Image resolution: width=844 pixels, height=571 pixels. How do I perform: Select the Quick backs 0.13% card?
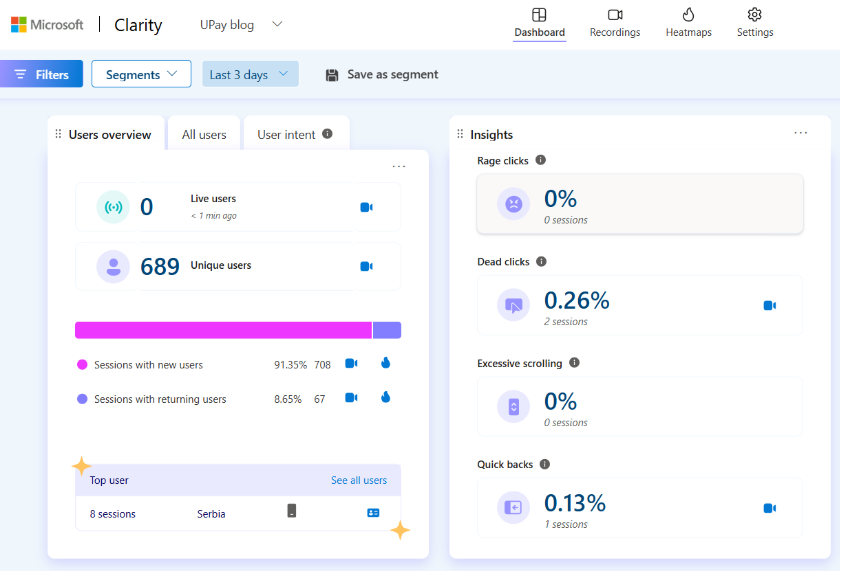coord(640,507)
